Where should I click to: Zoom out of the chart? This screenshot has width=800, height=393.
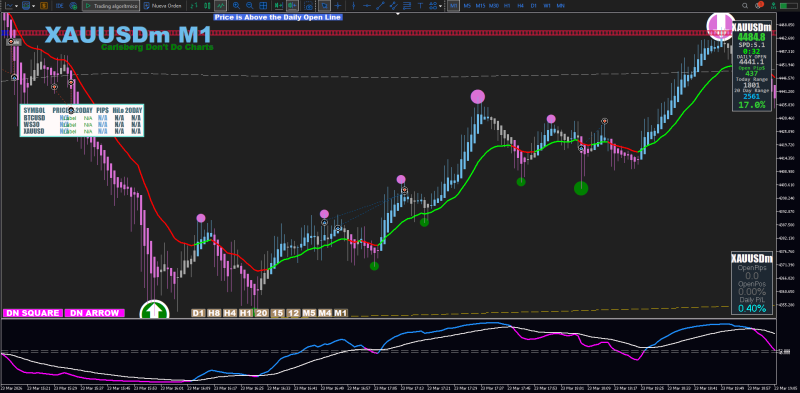249,6
